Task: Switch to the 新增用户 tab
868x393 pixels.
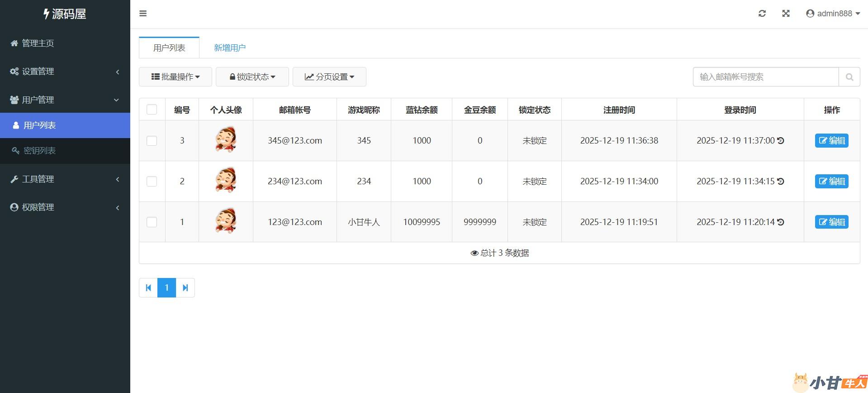Action: coord(230,48)
